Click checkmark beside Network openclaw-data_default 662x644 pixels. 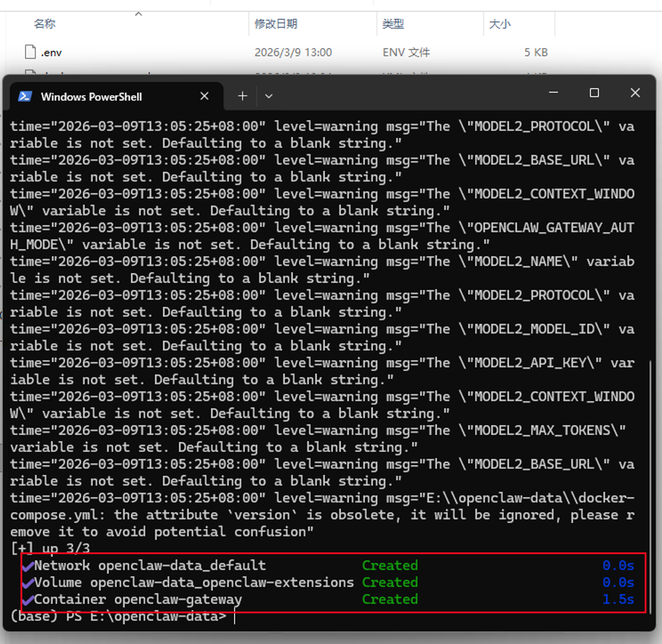point(28,566)
